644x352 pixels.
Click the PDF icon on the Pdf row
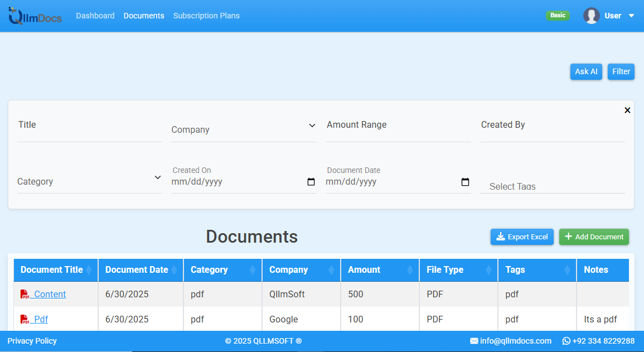[x=23, y=319]
